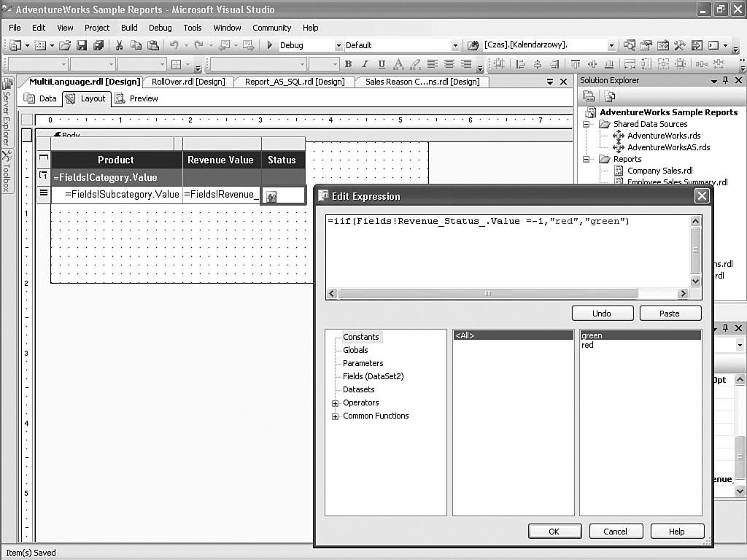Select Parameters in the category tree
Viewport: 747px width, 560px height.
tap(363, 363)
